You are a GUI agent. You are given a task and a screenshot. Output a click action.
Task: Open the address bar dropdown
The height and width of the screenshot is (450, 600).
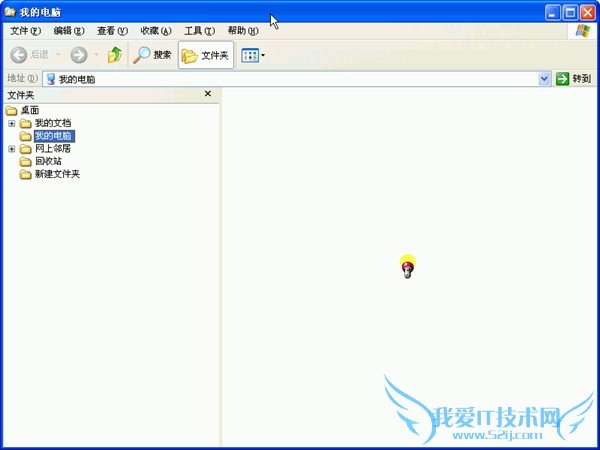coord(544,79)
